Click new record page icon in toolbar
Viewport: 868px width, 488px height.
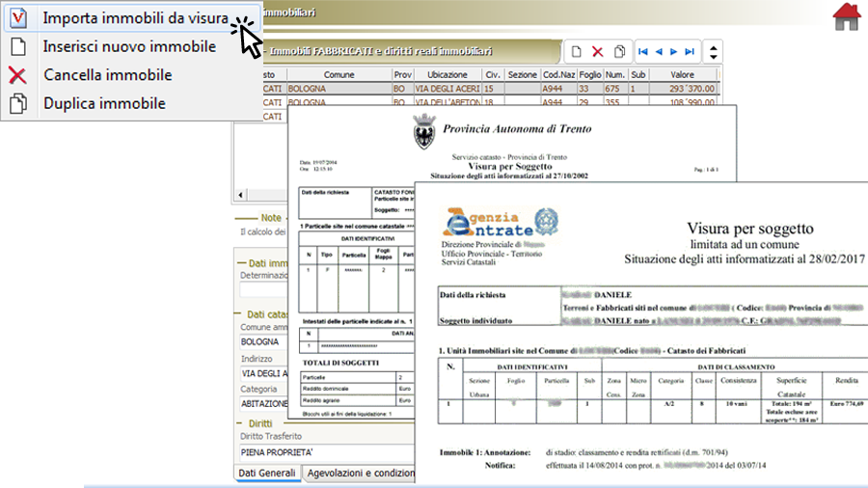tap(577, 51)
